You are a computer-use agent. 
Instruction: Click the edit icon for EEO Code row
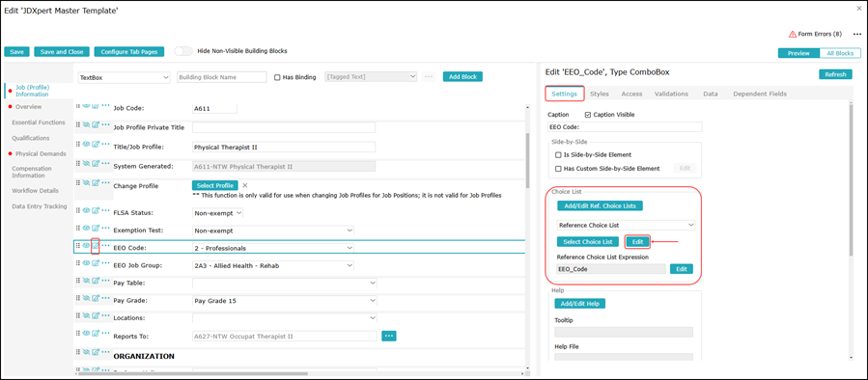pyautogui.click(x=95, y=246)
